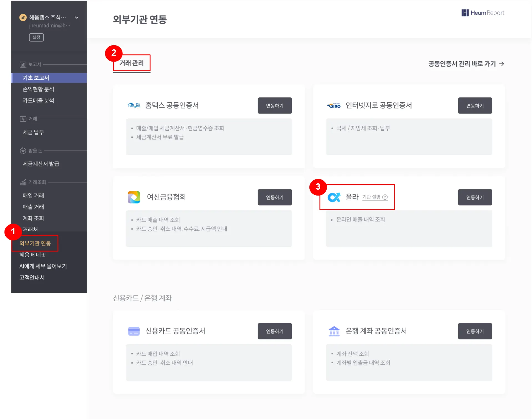532x419 pixels.
Task: Follow the 공동인증서 관리 바로 가기 link
Action: click(466, 64)
